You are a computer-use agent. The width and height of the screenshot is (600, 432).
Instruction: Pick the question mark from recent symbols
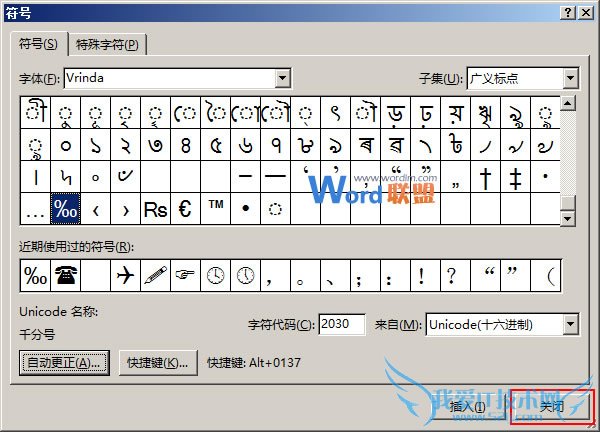tap(455, 276)
